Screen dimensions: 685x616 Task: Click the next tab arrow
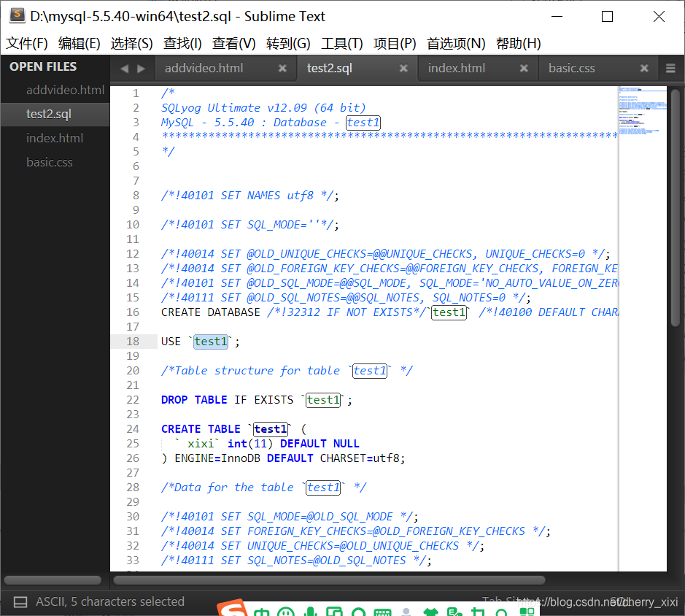click(x=141, y=69)
